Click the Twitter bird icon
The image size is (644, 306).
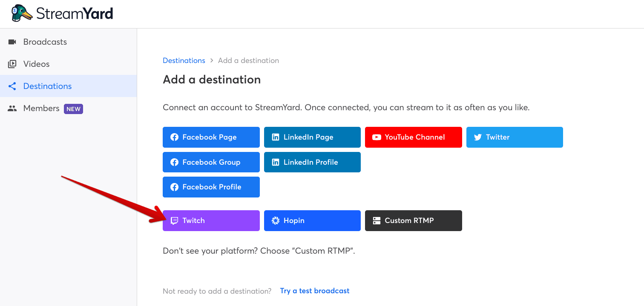point(478,137)
